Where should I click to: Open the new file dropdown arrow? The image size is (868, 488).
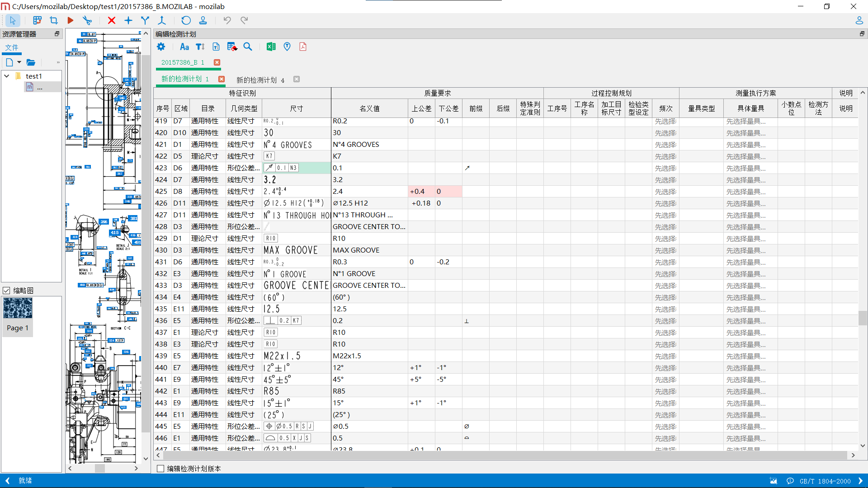tap(19, 62)
